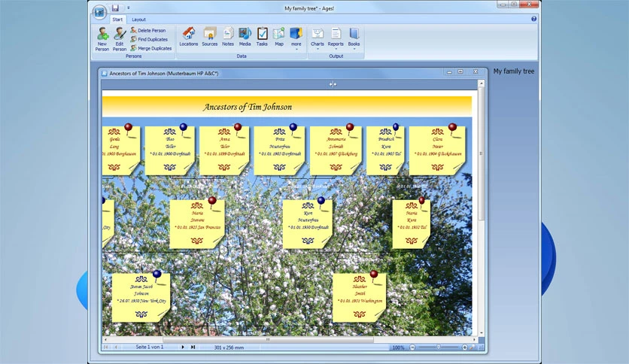This screenshot has width=629, height=364.
Task: Select the Anna Teller note card
Action: coord(224,150)
